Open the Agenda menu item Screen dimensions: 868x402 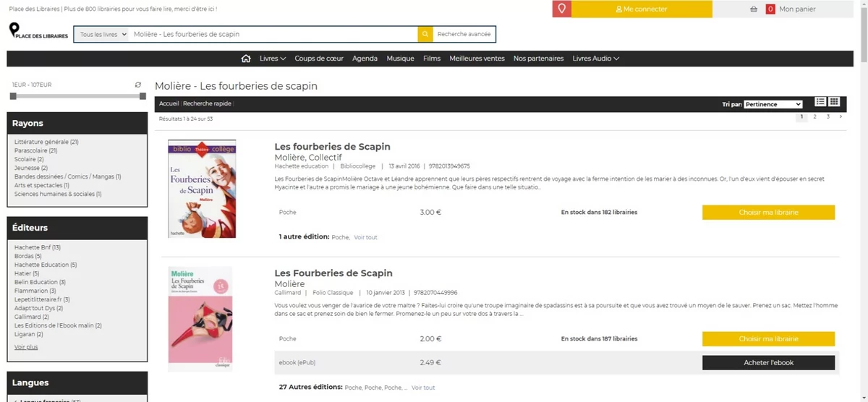[365, 59]
